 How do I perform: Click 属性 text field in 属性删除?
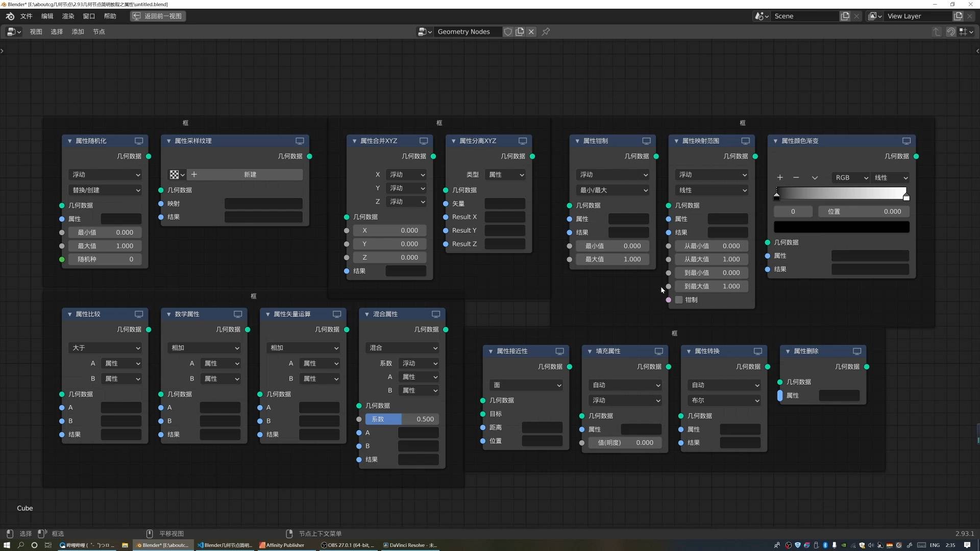[839, 395]
